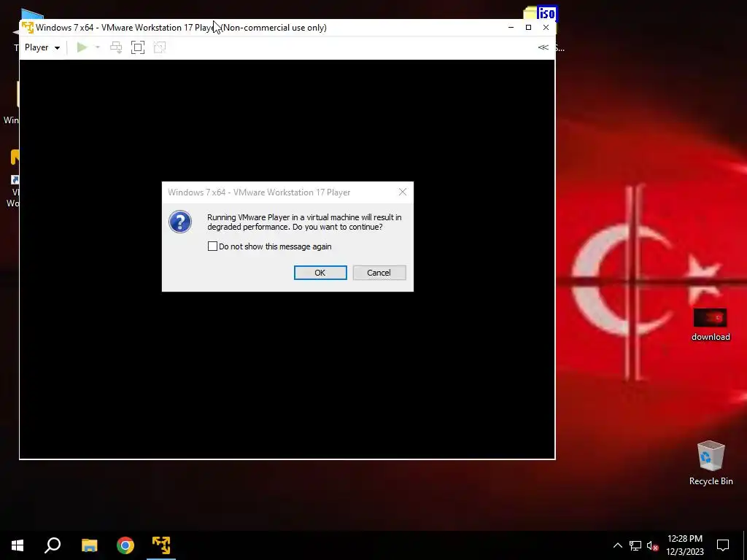The image size is (747, 560).
Task: Maximize the VMware Player window
Action: (528, 27)
